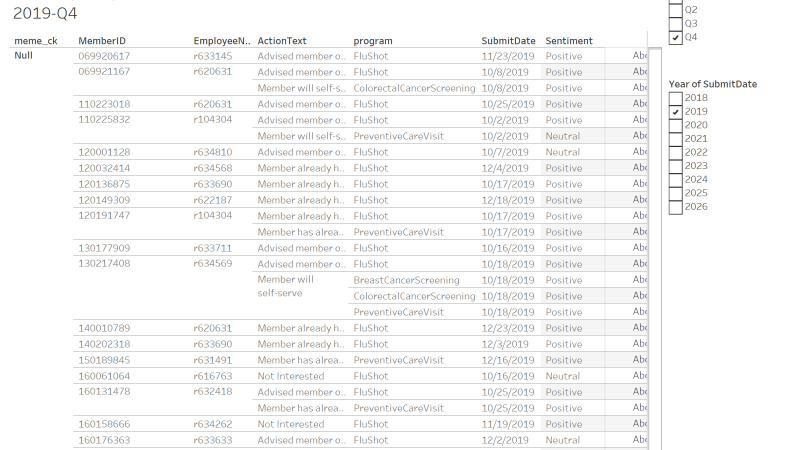The image size is (800, 450).
Task: Click the program column header
Action: [x=373, y=41]
